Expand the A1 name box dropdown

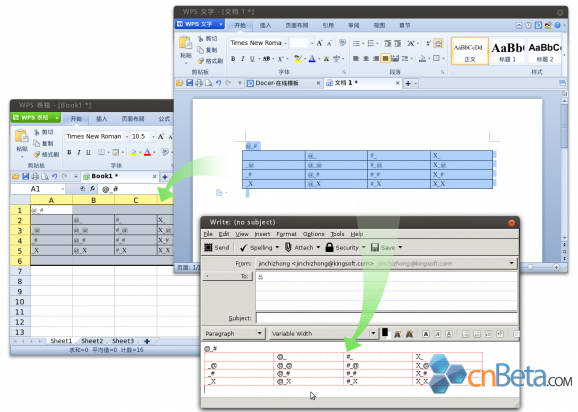(x=62, y=189)
